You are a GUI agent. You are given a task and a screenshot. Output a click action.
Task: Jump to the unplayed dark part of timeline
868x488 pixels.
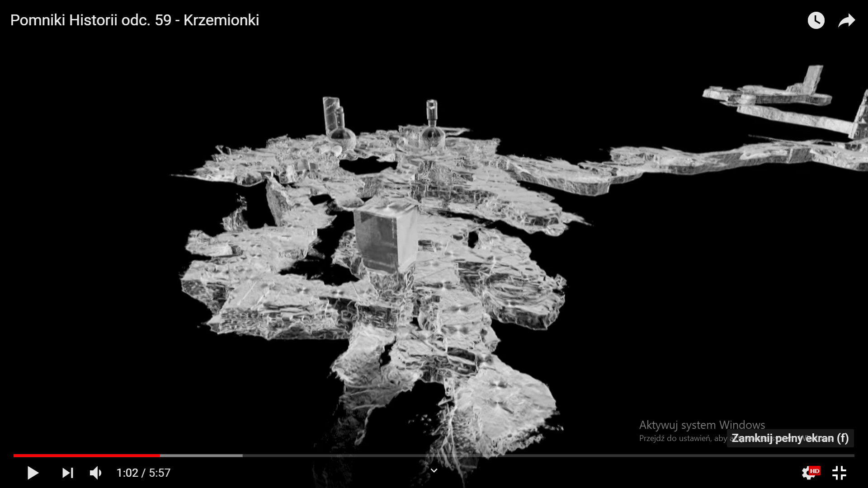click(542, 455)
